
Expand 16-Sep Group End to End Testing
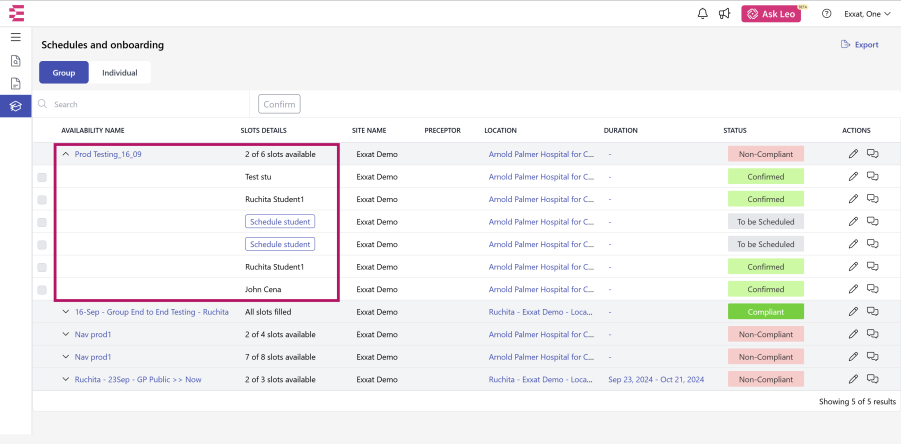[66, 312]
